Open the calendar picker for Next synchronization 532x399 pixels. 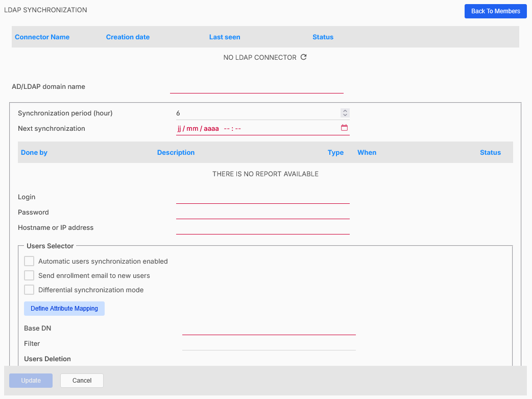344,128
